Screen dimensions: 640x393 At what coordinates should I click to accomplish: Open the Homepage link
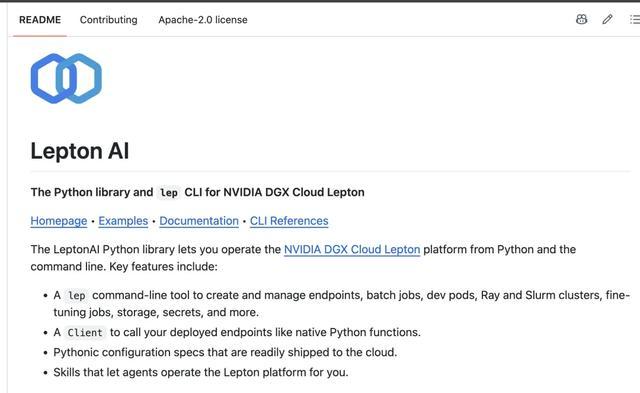[x=59, y=221]
